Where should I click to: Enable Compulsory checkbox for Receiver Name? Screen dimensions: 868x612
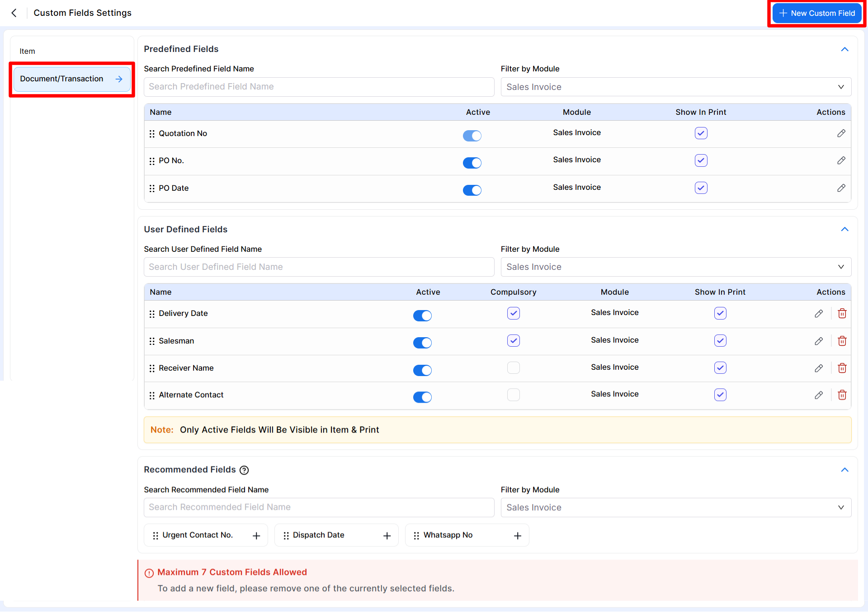(x=513, y=367)
